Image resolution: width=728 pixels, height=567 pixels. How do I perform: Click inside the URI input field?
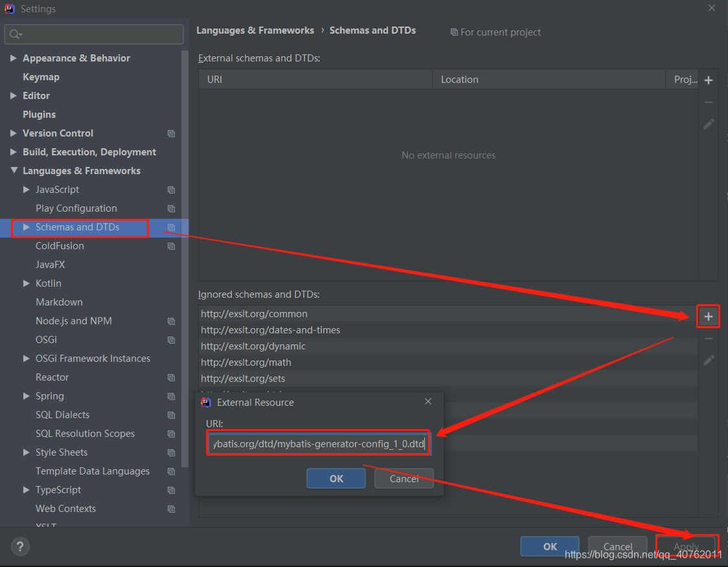tap(318, 443)
